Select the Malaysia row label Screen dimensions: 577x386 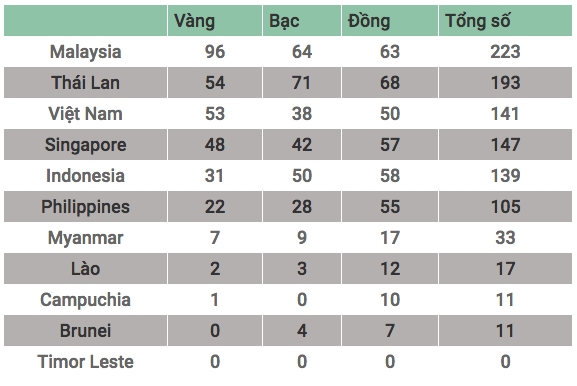pos(85,52)
